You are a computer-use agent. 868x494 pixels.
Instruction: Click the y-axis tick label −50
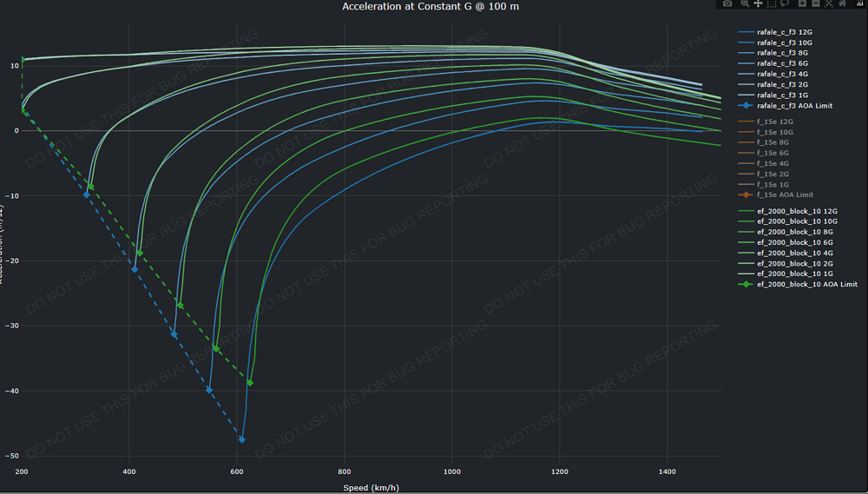pos(11,457)
